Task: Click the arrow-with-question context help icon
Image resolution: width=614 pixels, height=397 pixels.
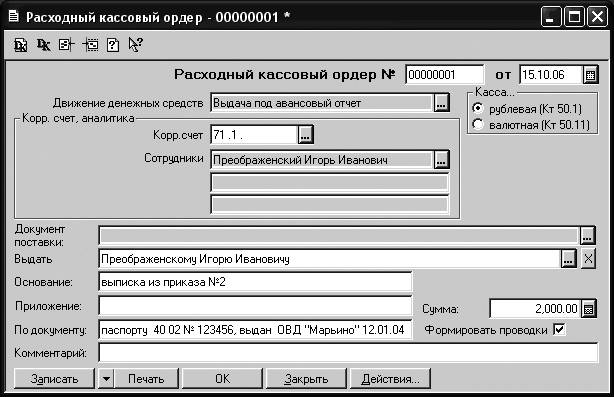Action: [x=135, y=45]
